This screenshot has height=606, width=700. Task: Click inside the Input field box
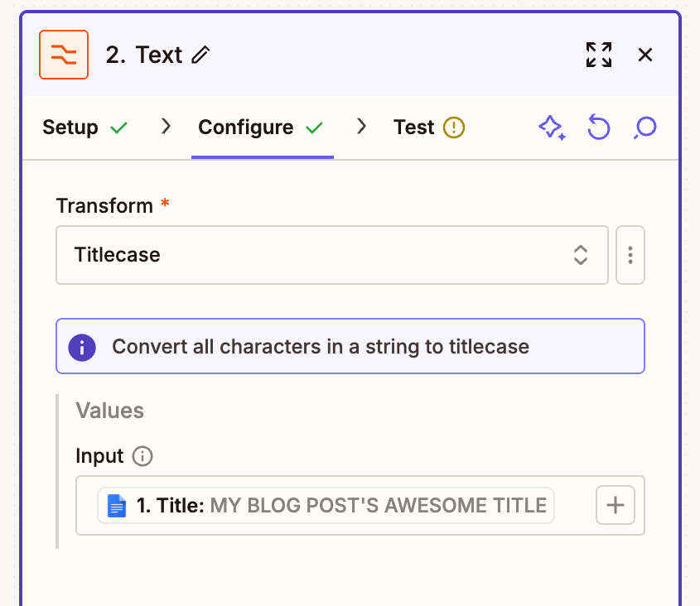pos(360,505)
